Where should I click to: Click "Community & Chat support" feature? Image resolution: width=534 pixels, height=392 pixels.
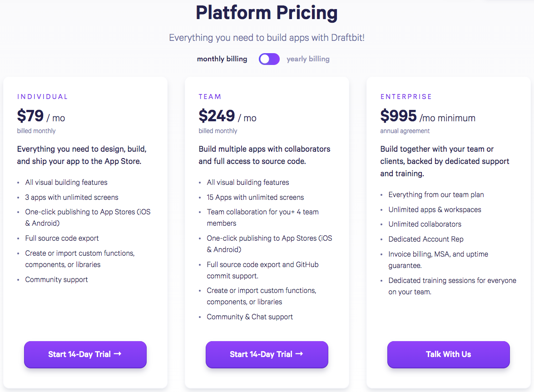click(x=250, y=317)
